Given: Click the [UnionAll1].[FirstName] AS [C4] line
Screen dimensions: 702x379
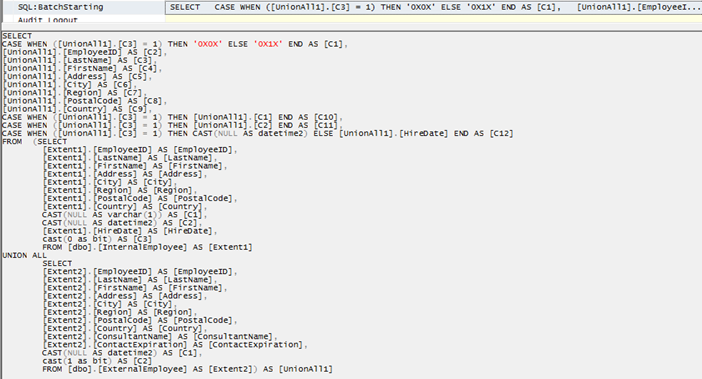Looking at the screenshot, I should click(82, 68).
